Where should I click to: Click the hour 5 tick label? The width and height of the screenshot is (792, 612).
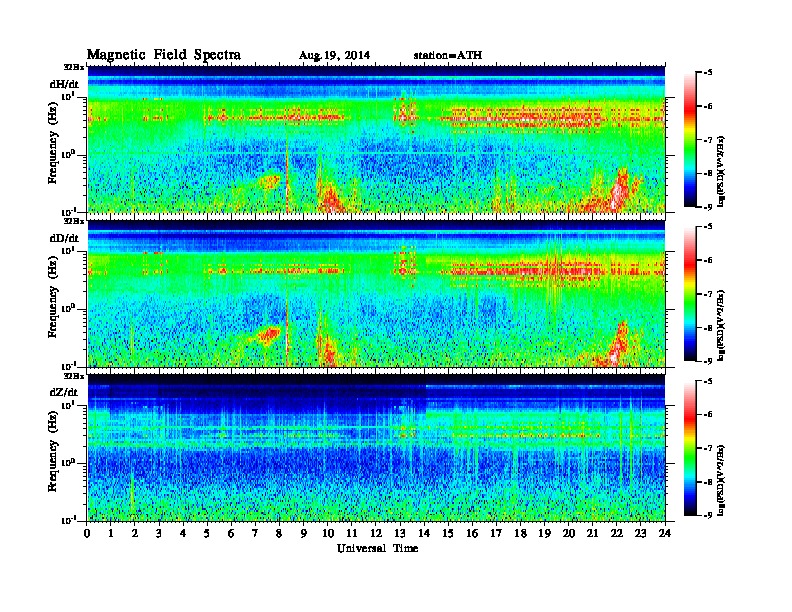click(x=207, y=533)
